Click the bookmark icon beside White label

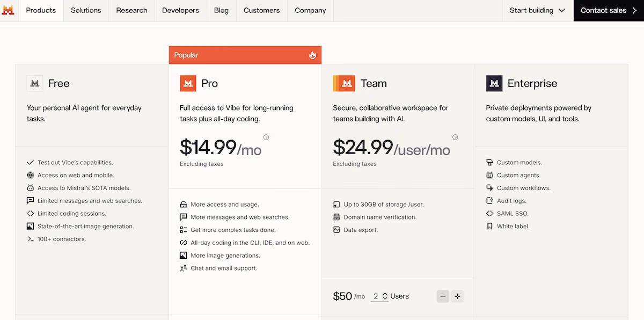(x=489, y=227)
